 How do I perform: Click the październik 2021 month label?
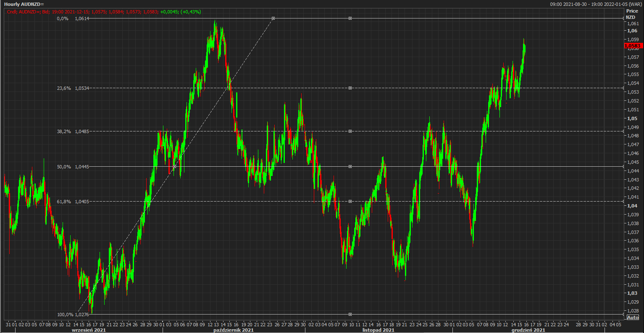tap(234, 330)
